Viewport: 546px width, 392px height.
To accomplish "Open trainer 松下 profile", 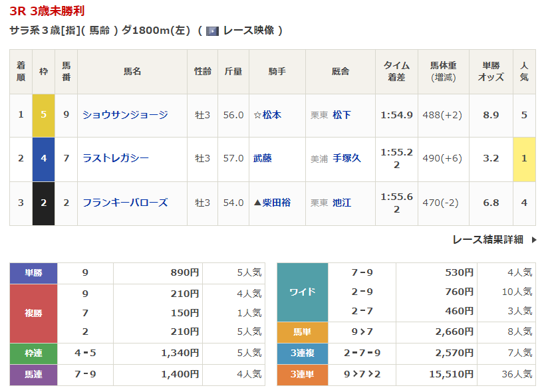I will click(x=342, y=115).
